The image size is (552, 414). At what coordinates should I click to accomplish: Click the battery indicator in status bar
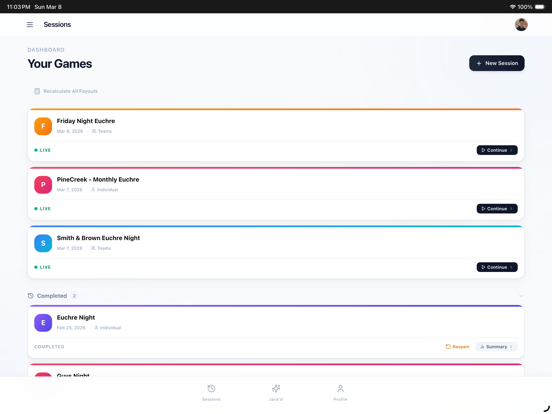(x=540, y=7)
